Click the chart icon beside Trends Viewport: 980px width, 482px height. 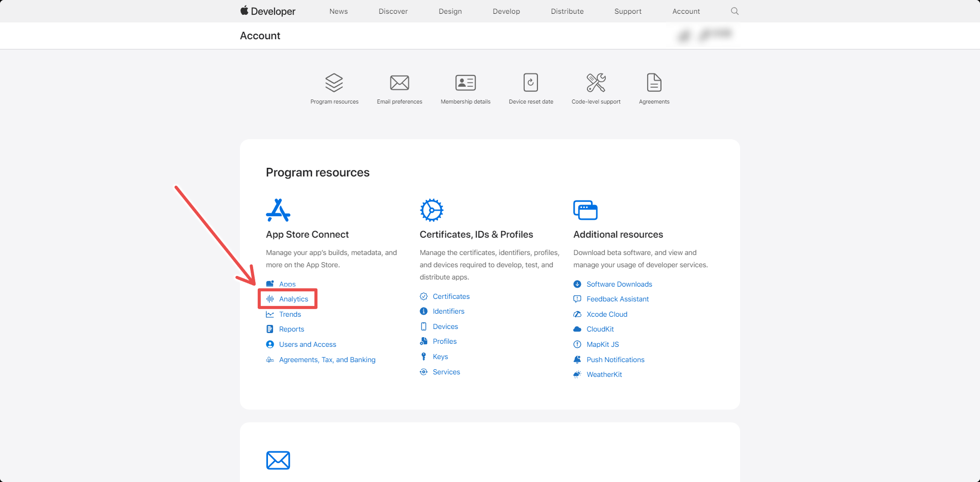click(270, 314)
